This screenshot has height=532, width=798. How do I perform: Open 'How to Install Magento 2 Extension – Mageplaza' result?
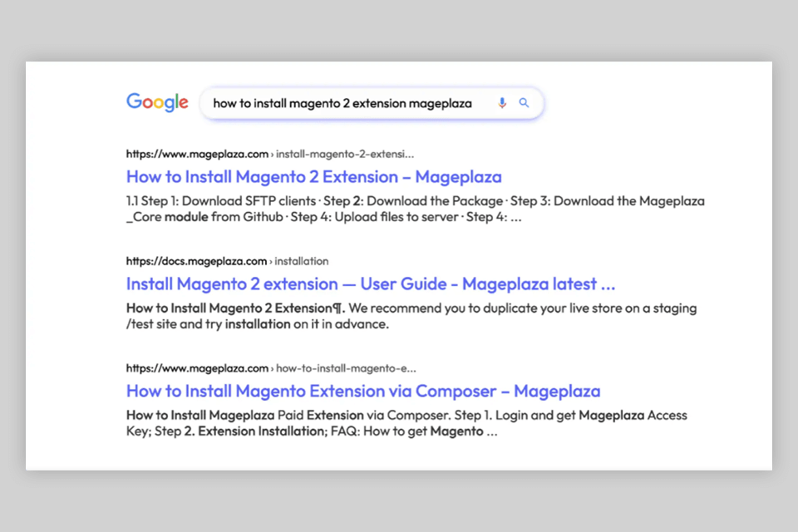click(314, 177)
